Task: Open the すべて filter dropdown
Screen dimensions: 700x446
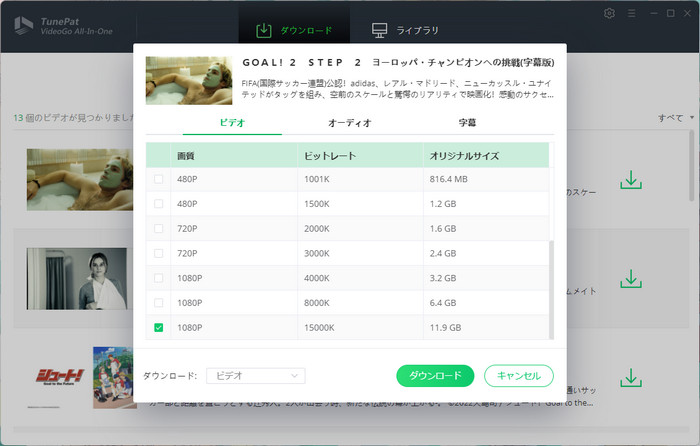Action: [x=676, y=118]
